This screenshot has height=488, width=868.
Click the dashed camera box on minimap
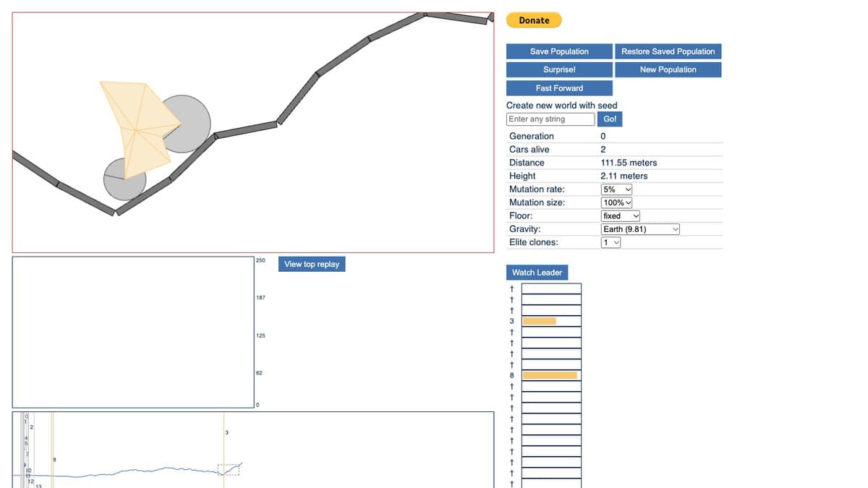point(229,470)
